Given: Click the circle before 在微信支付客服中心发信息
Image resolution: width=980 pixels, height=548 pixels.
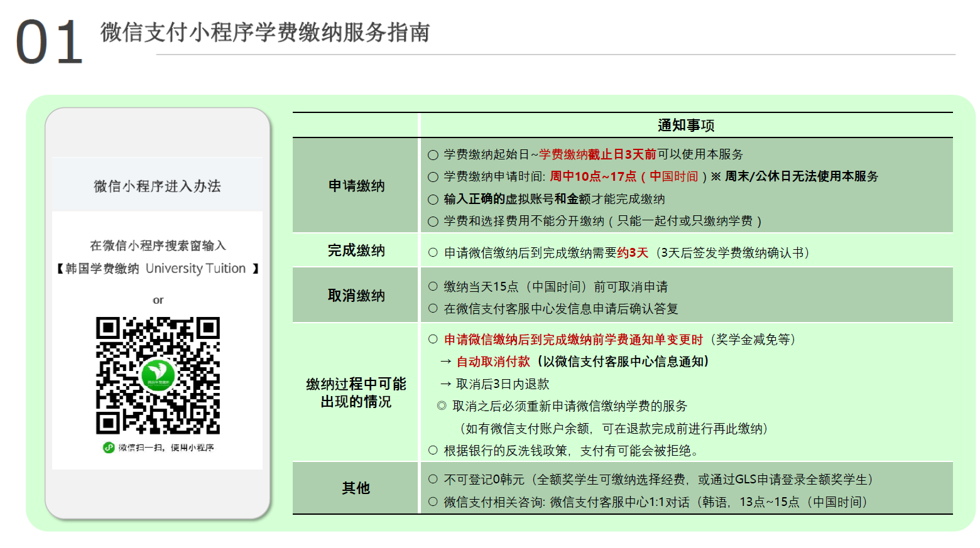Looking at the screenshot, I should [433, 309].
